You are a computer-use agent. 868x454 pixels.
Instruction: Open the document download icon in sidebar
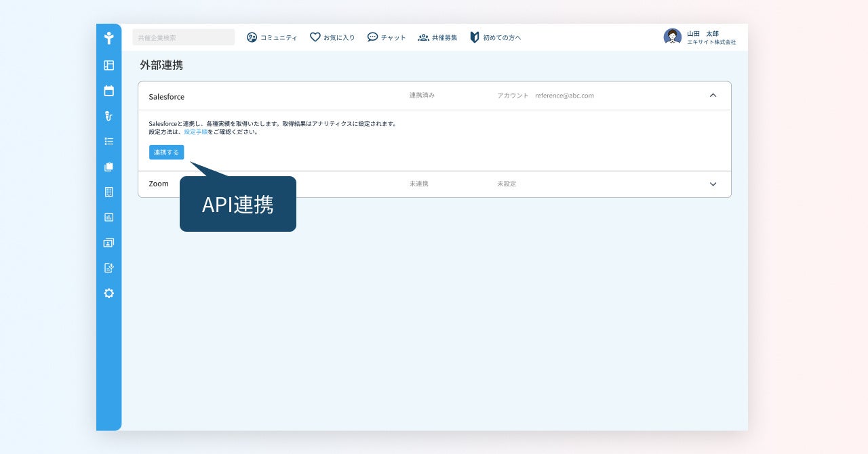pos(108,268)
